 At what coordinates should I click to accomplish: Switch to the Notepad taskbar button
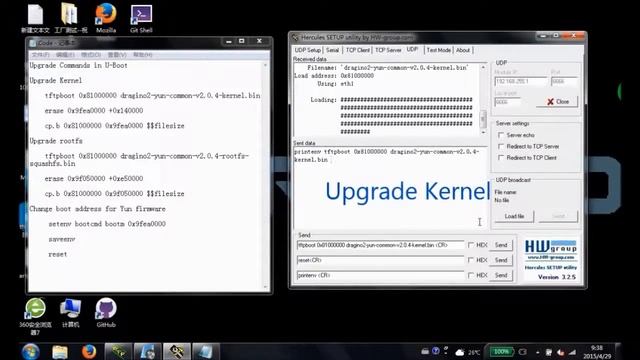206,351
